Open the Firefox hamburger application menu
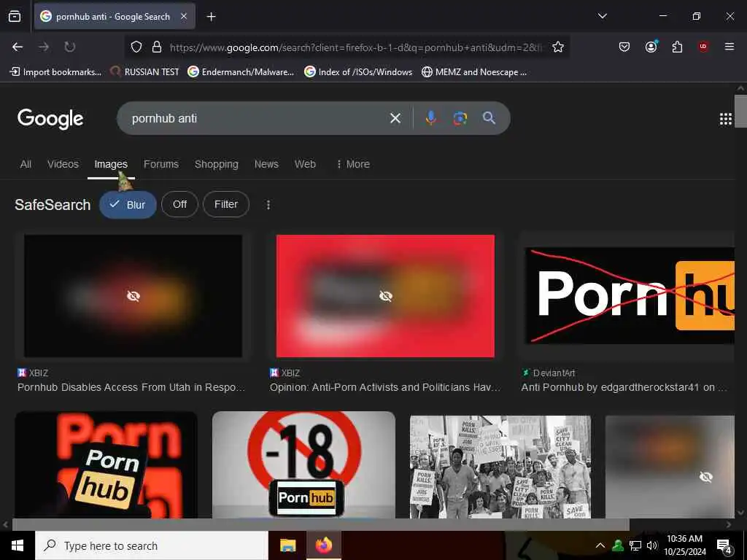 click(729, 47)
